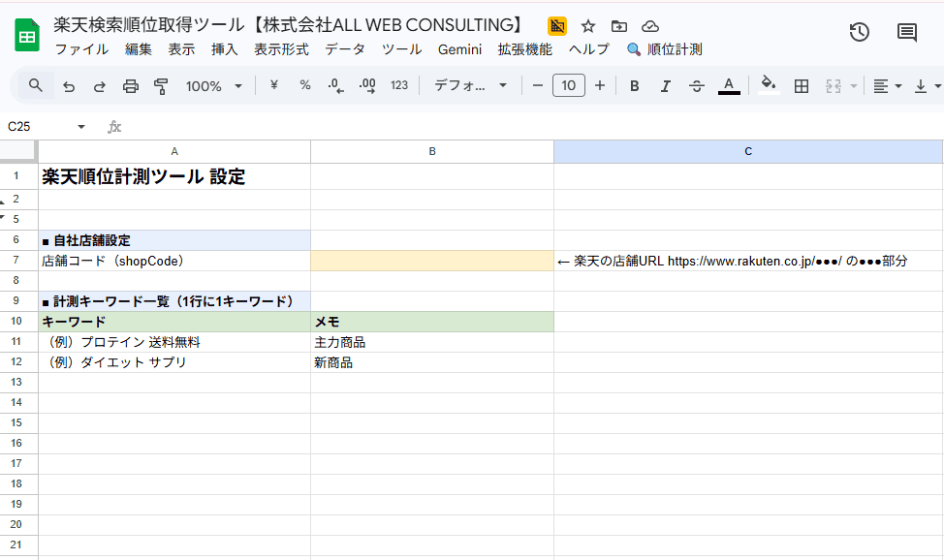Open the comments panel icon

[x=906, y=32]
